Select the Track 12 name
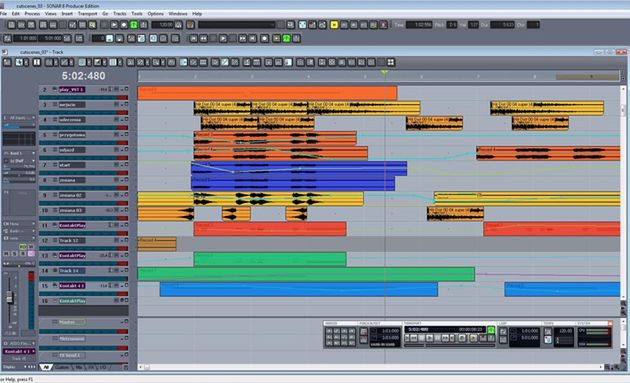630x383 pixels. pos(72,240)
